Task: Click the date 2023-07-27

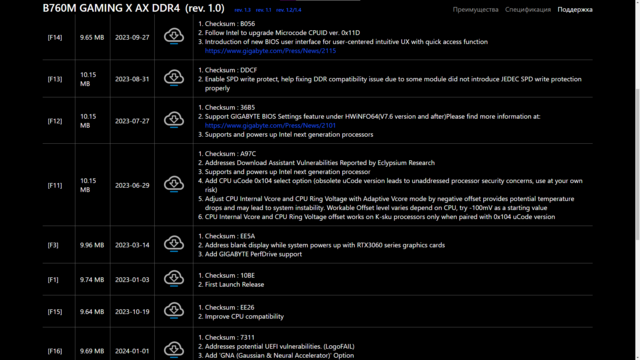Action: [132, 121]
